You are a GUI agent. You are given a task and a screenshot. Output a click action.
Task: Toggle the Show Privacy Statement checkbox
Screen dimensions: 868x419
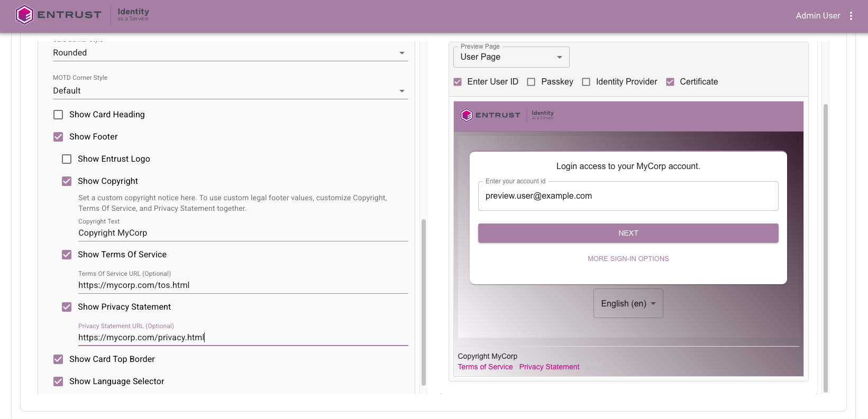pyautogui.click(x=67, y=307)
